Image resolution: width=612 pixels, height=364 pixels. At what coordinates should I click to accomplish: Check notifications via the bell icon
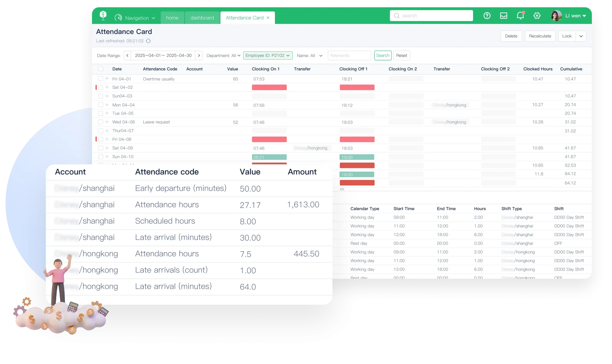point(520,16)
